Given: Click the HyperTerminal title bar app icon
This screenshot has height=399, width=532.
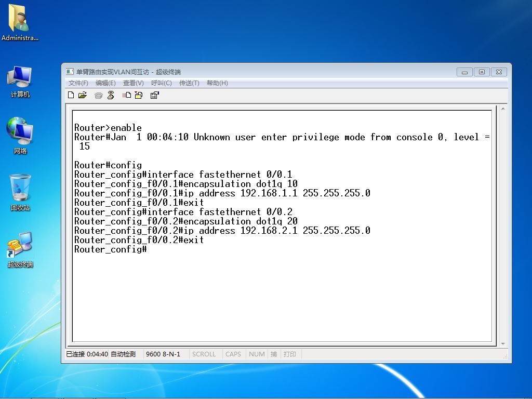Looking at the screenshot, I should click(x=70, y=72).
